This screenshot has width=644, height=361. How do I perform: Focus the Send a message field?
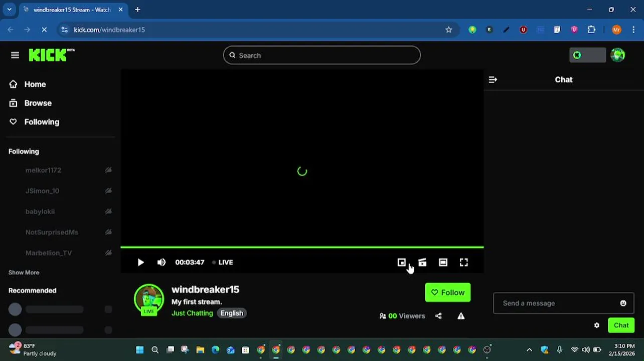point(563,303)
